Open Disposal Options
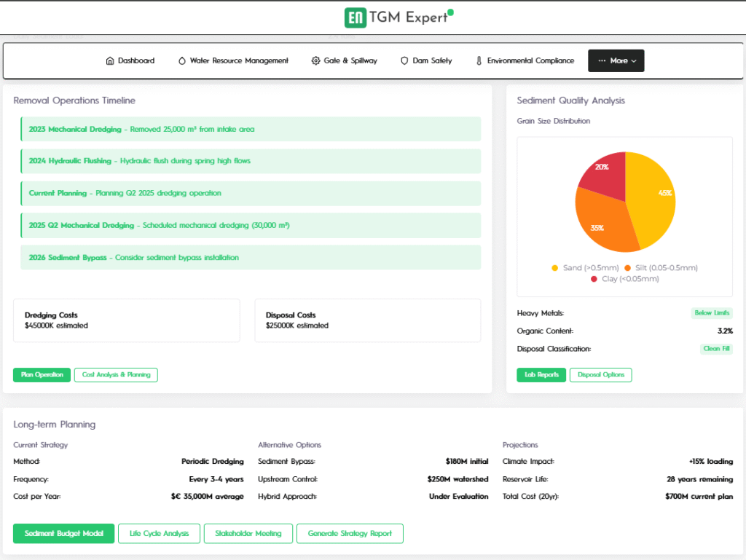The width and height of the screenshot is (746, 560). tap(600, 375)
